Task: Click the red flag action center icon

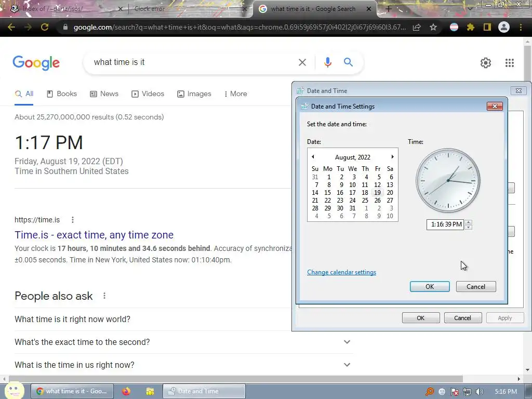Action: coord(454,392)
